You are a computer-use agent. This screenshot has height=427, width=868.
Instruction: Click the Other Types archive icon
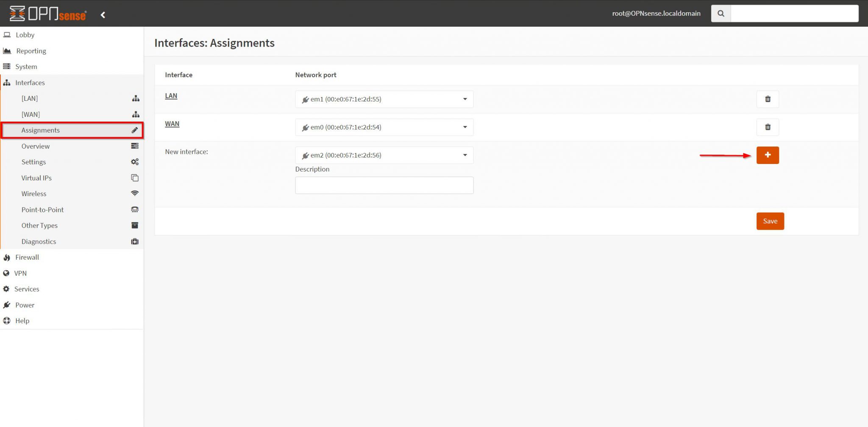point(135,225)
